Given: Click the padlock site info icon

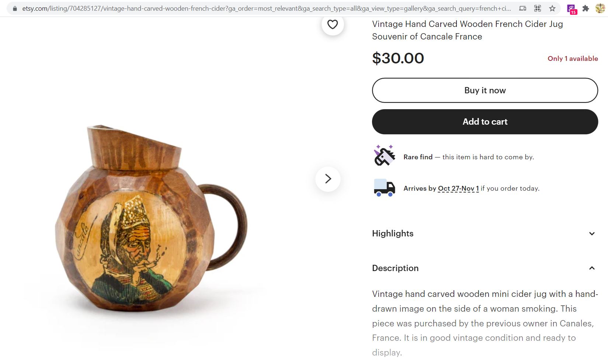Looking at the screenshot, I should (x=15, y=8).
